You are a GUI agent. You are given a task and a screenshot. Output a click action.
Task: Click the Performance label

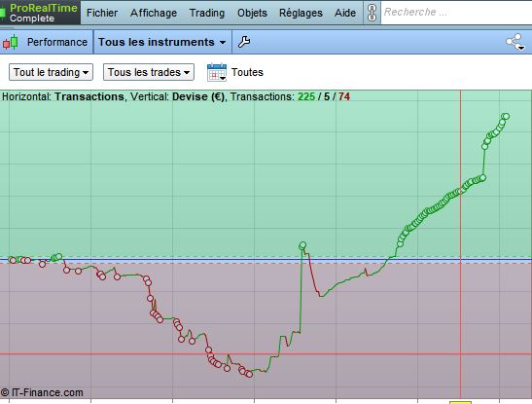(x=57, y=42)
